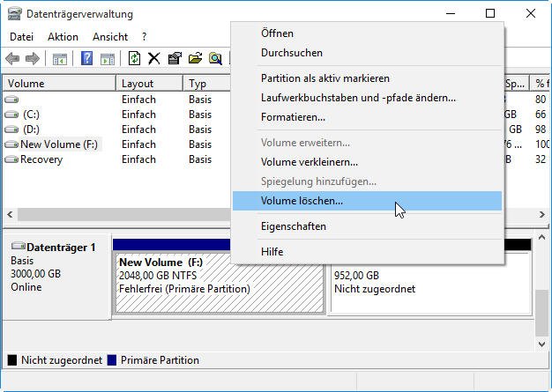Click the disk icon for (D:)
Screen dimensions: 552x392
point(11,129)
